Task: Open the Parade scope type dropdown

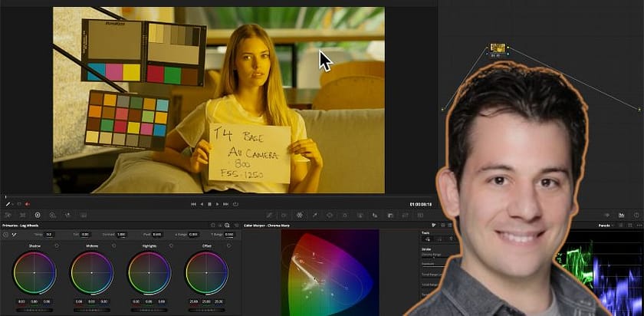Action: [x=606, y=225]
